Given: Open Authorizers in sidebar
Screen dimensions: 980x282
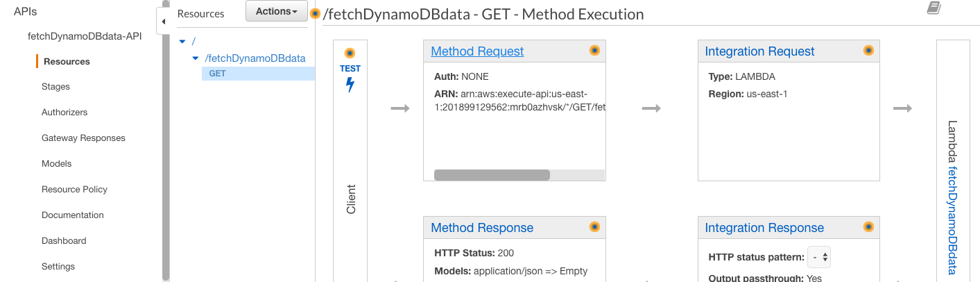Looking at the screenshot, I should [x=65, y=113].
